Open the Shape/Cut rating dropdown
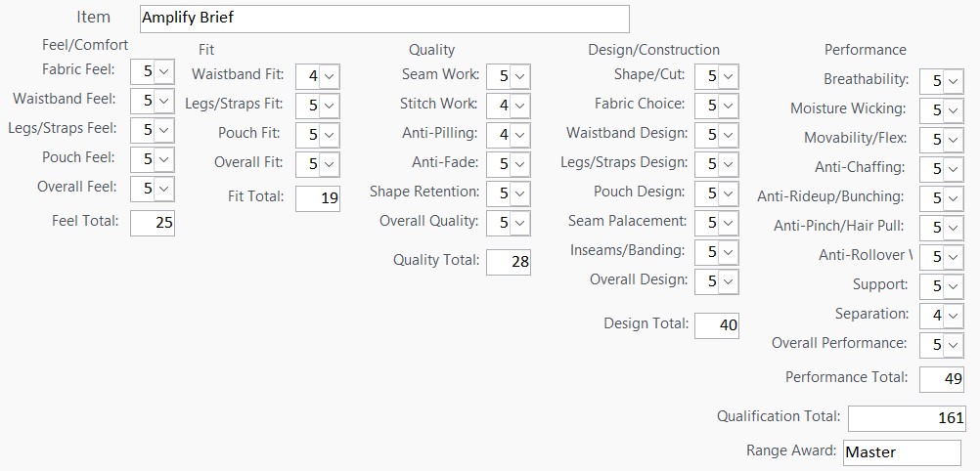Screen dimensions: 980x471 728,76
